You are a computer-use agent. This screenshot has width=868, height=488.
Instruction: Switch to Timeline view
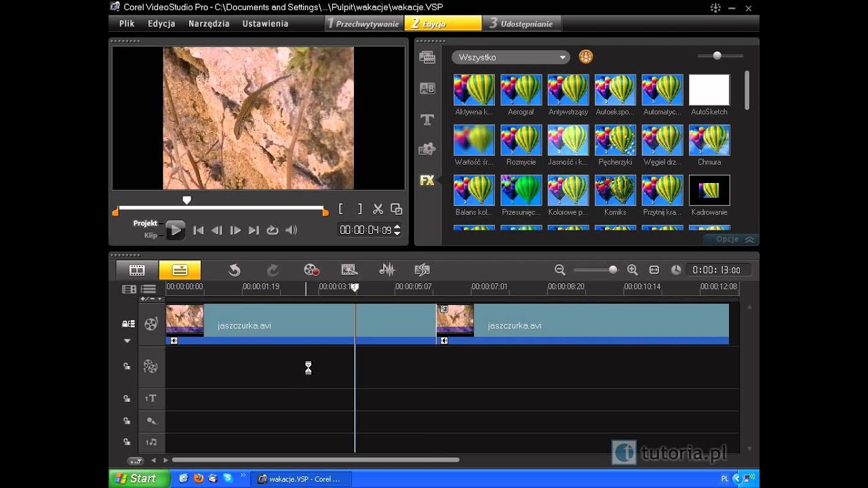tap(180, 270)
